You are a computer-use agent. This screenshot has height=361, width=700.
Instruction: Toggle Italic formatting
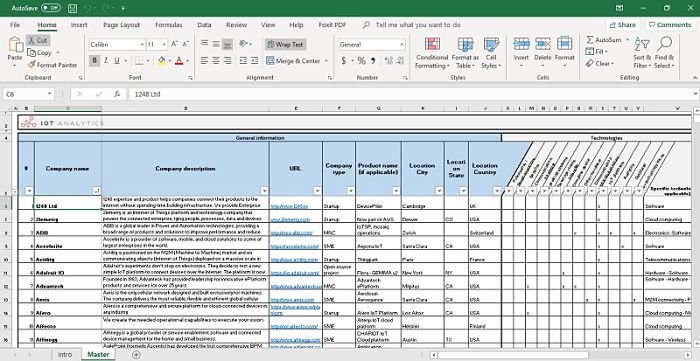(106, 60)
